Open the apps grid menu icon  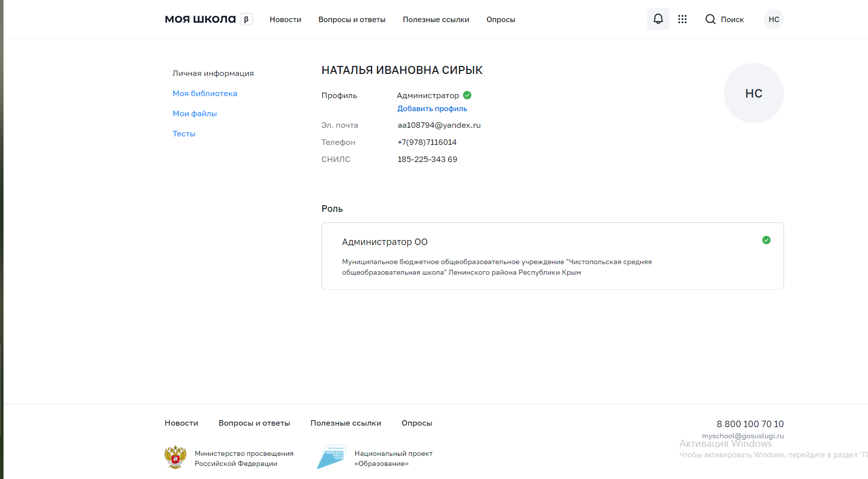682,19
